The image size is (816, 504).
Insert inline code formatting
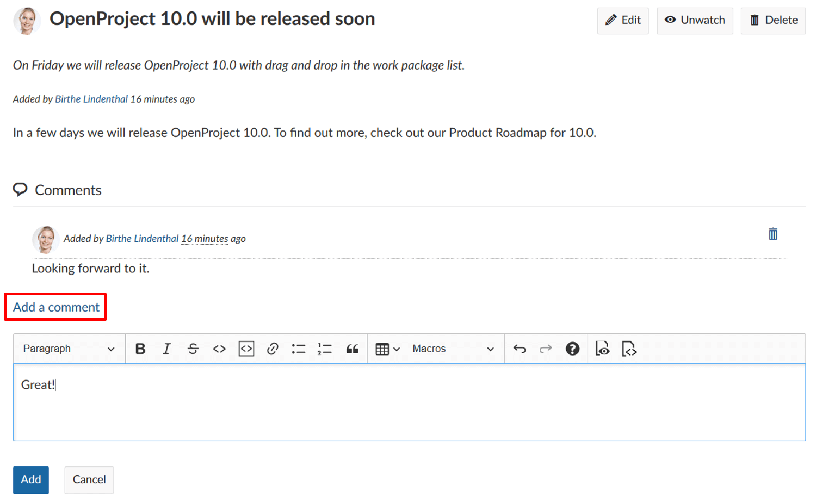point(219,349)
